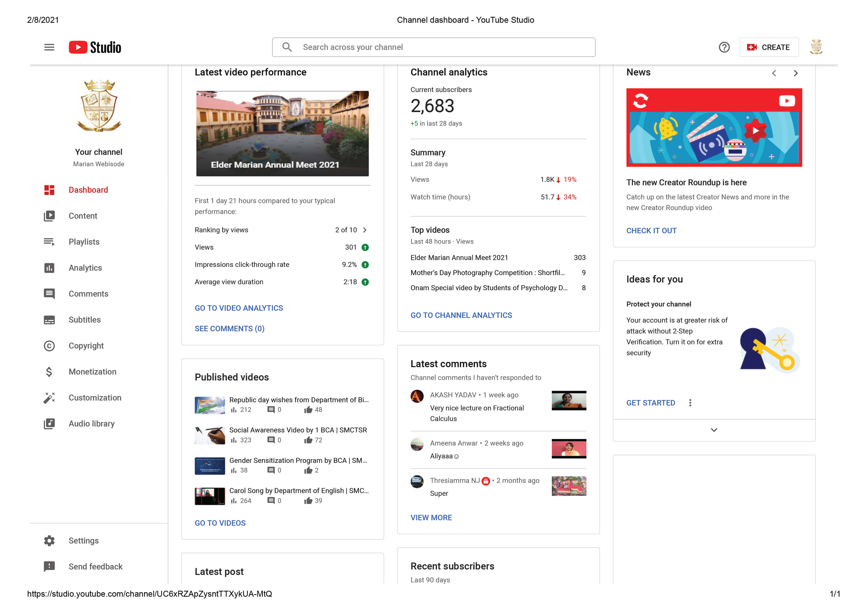The height and width of the screenshot is (614, 868).
Task: Click the Dashboard grid icon
Action: coord(49,190)
